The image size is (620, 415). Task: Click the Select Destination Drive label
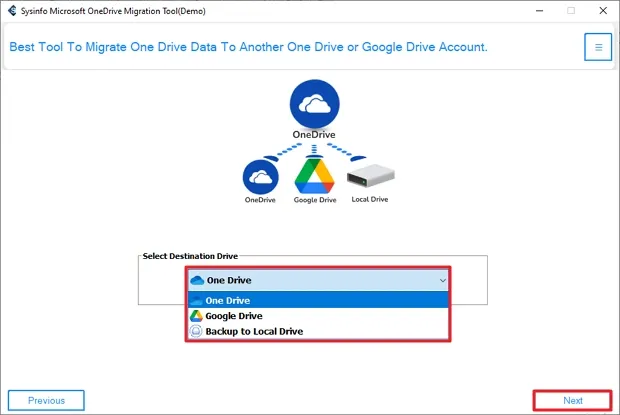[190, 256]
